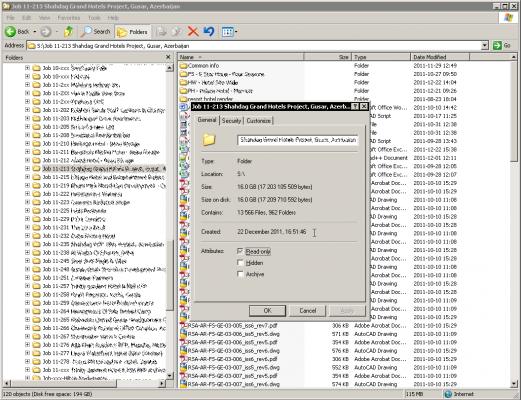Switch to the General tab
The width and height of the screenshot is (521, 400).
coord(207,120)
